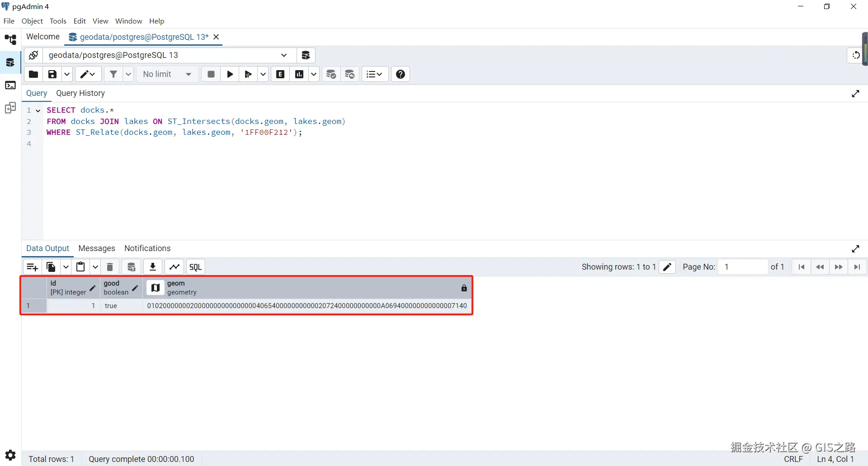Save the query file
The height and width of the screenshot is (466, 868).
pyautogui.click(x=52, y=74)
